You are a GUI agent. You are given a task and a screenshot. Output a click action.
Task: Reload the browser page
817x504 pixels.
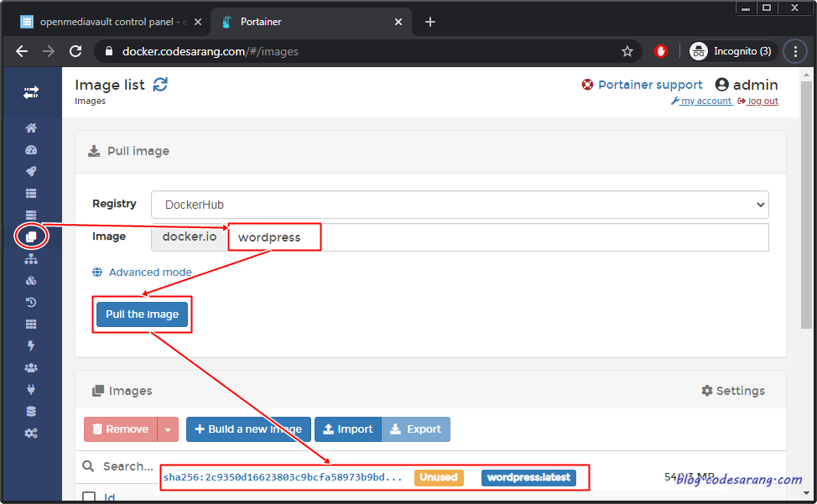75,51
